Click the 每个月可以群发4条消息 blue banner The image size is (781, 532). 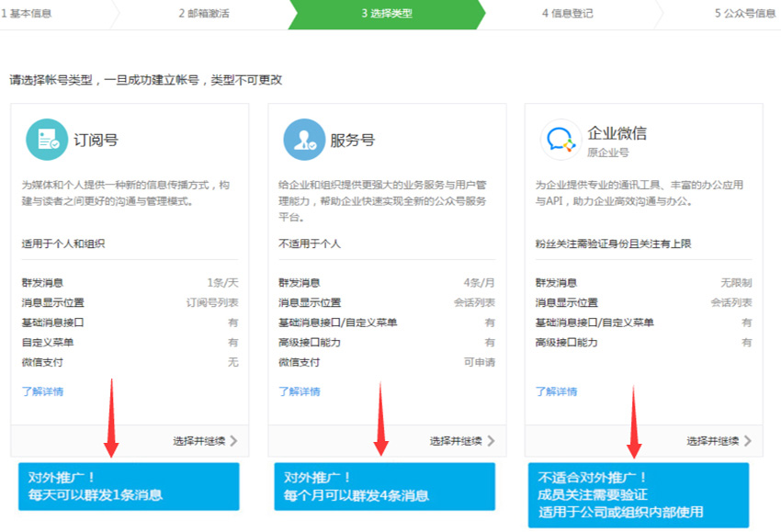(x=384, y=486)
